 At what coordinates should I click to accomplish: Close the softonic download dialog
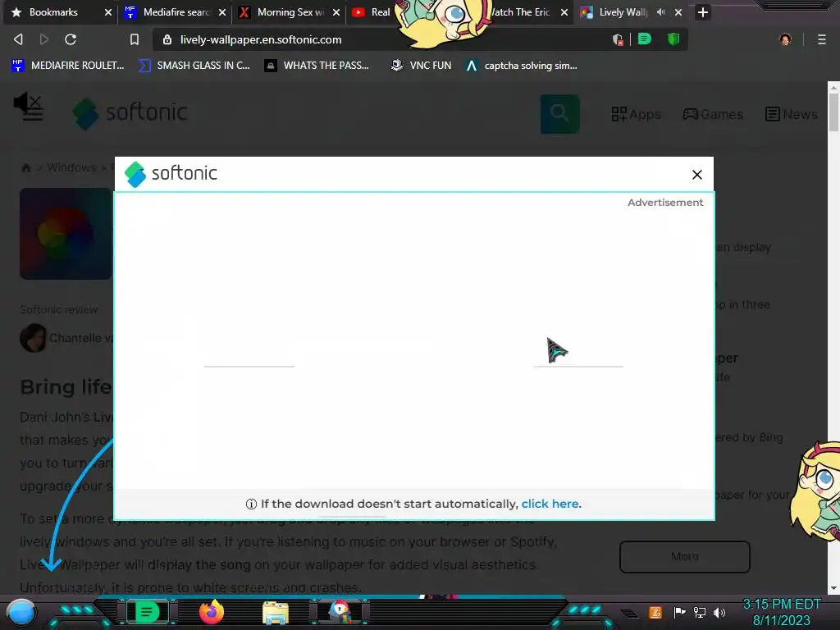(x=697, y=175)
